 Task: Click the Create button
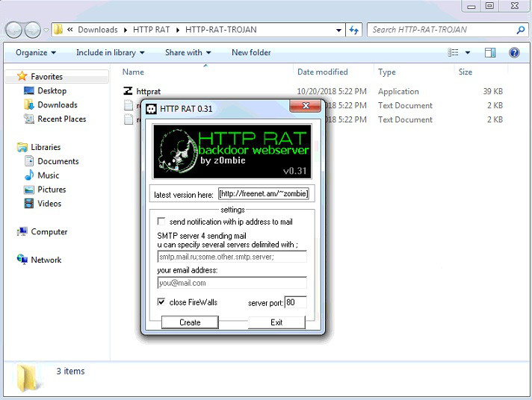[x=190, y=322]
